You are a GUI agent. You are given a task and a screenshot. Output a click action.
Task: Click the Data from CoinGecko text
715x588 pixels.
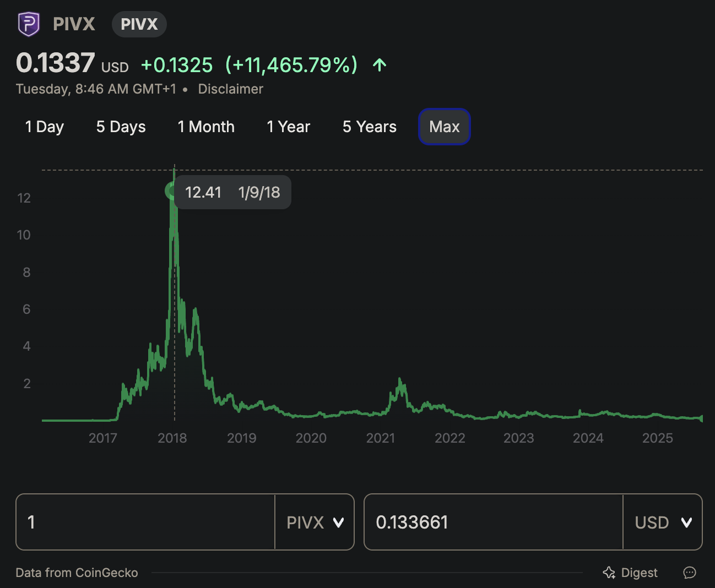(x=77, y=573)
